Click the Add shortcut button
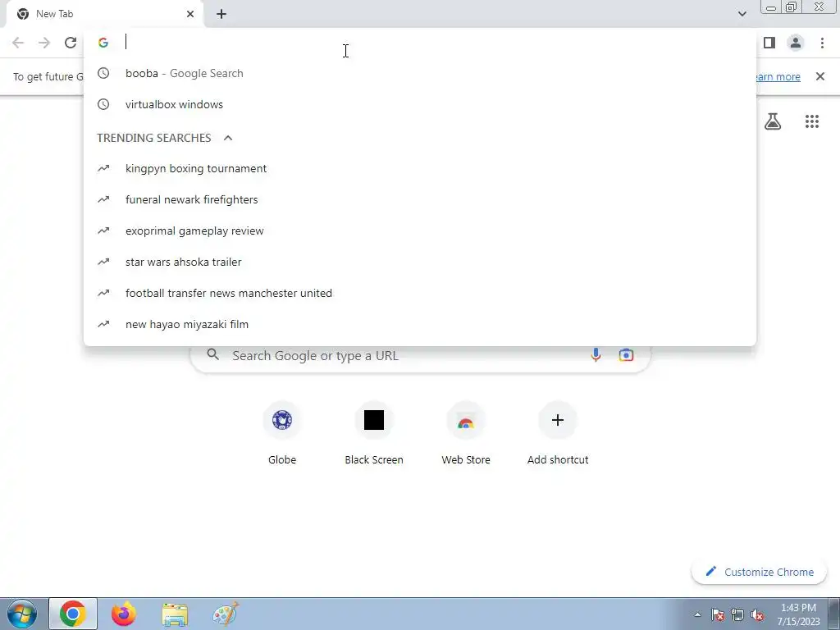This screenshot has width=840, height=630. (x=558, y=433)
